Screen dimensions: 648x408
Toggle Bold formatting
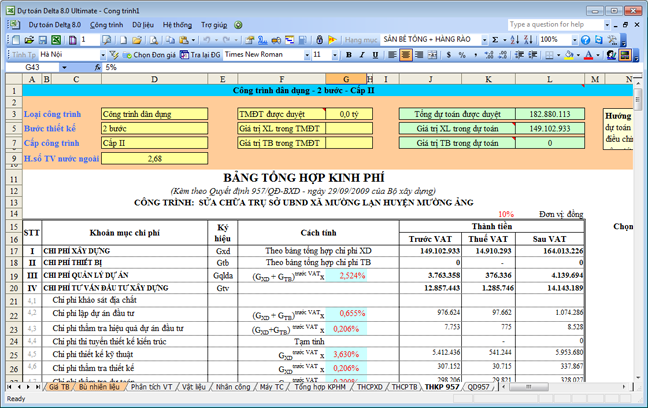pyautogui.click(x=348, y=54)
